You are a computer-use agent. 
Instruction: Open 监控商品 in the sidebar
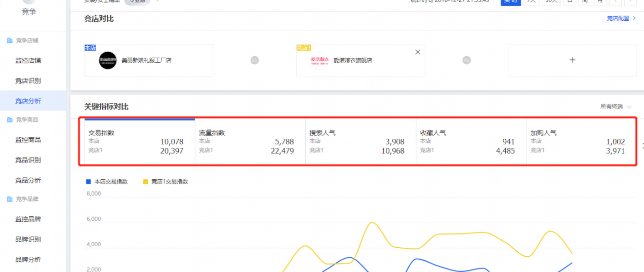pos(28,140)
